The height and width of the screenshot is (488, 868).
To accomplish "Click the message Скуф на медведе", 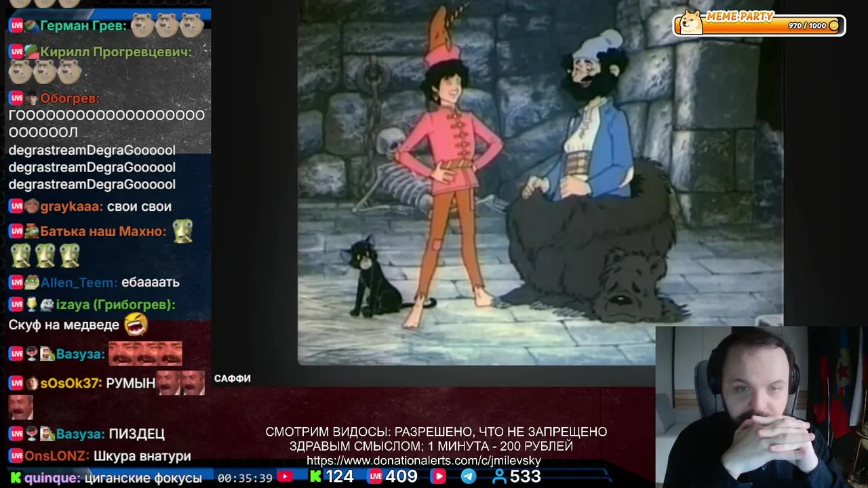I will click(x=64, y=325).
